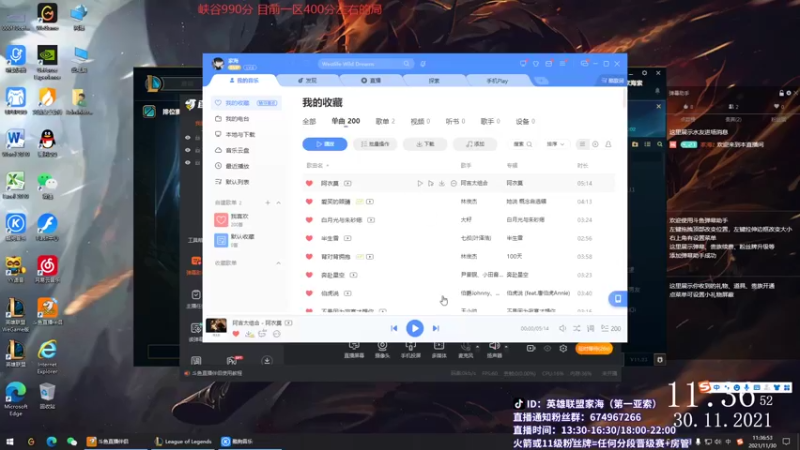
Task: Open the lyrics (词) display icon
Action: [x=590, y=329]
